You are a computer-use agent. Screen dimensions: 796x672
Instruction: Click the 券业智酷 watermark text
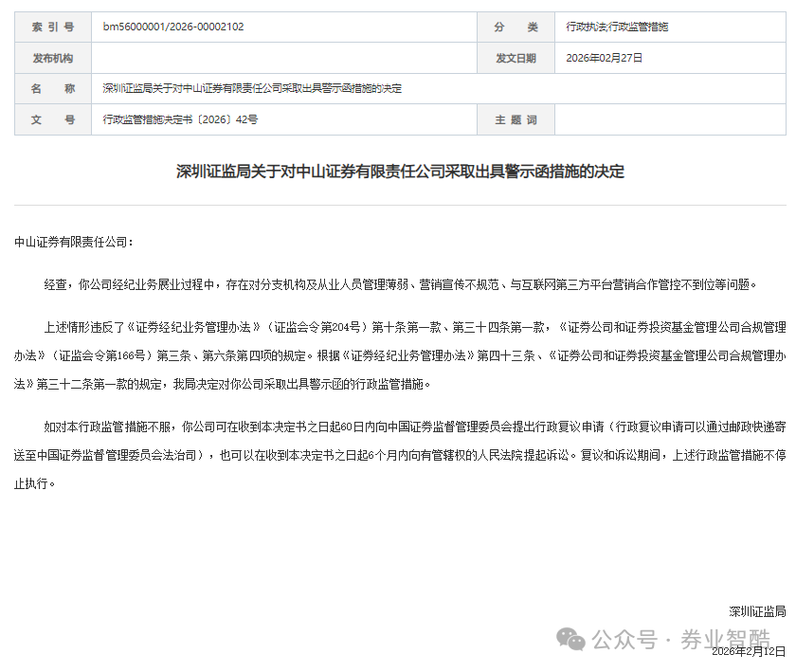pyautogui.click(x=733, y=639)
